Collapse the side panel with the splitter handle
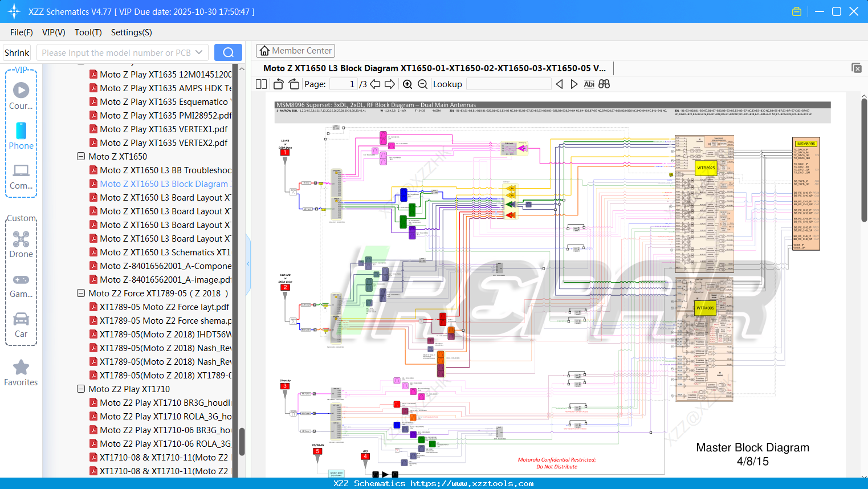Screen dimensions: 868x489 (248, 263)
